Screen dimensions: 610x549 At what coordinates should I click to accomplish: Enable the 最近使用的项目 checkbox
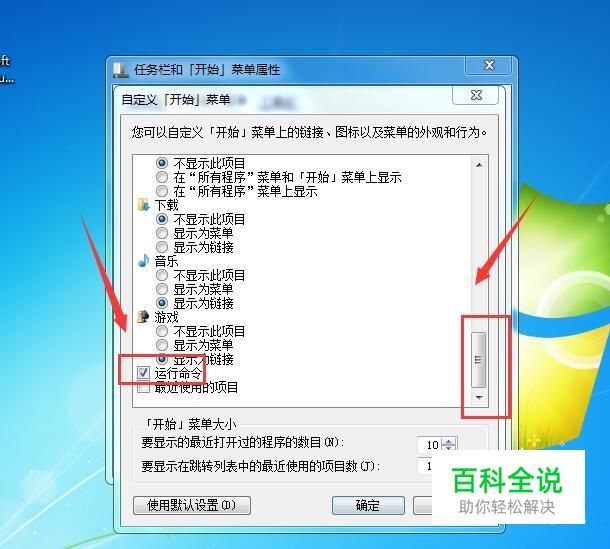pos(143,387)
